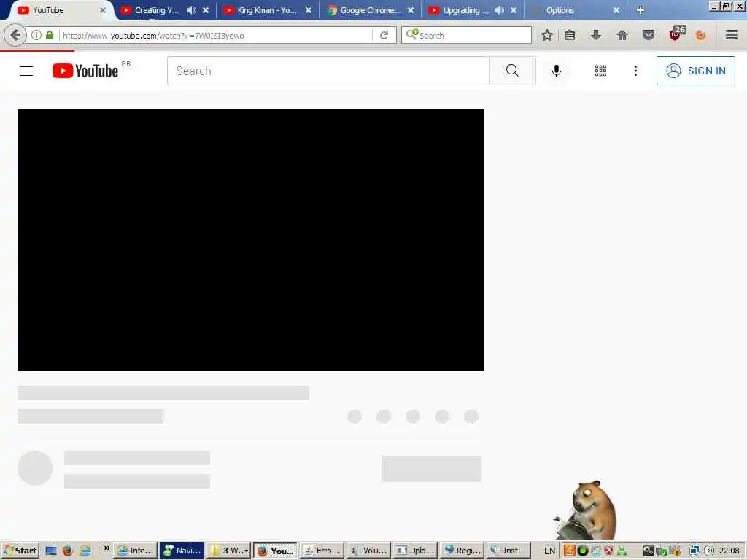Switch to Erro... taskbar window
This screenshot has width=747, height=560.
pyautogui.click(x=322, y=551)
